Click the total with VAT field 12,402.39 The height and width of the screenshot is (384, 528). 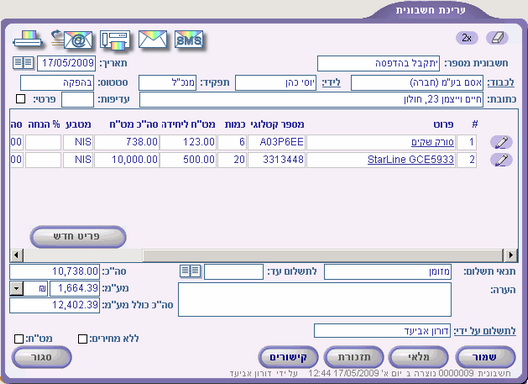click(x=55, y=305)
